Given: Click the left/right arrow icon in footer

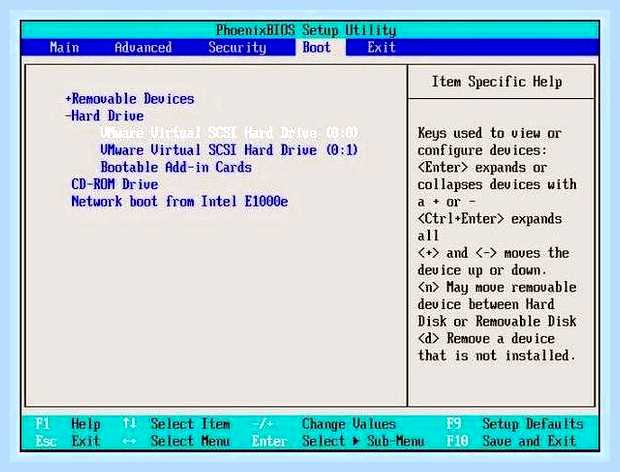Looking at the screenshot, I should click(x=129, y=441).
